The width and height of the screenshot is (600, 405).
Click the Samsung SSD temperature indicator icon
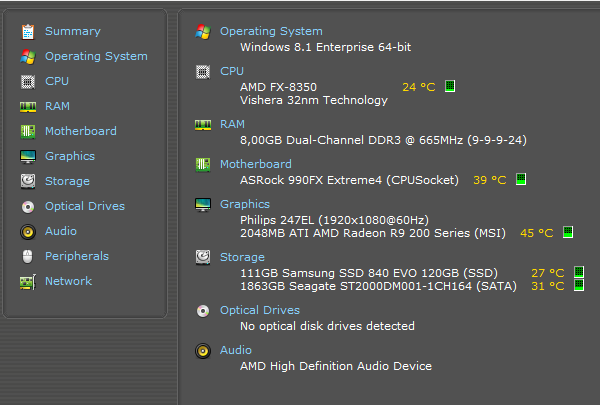pos(578,272)
